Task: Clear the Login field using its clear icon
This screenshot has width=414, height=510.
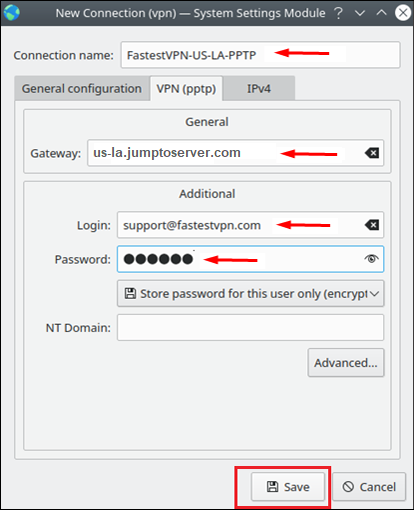Action: coord(372,225)
